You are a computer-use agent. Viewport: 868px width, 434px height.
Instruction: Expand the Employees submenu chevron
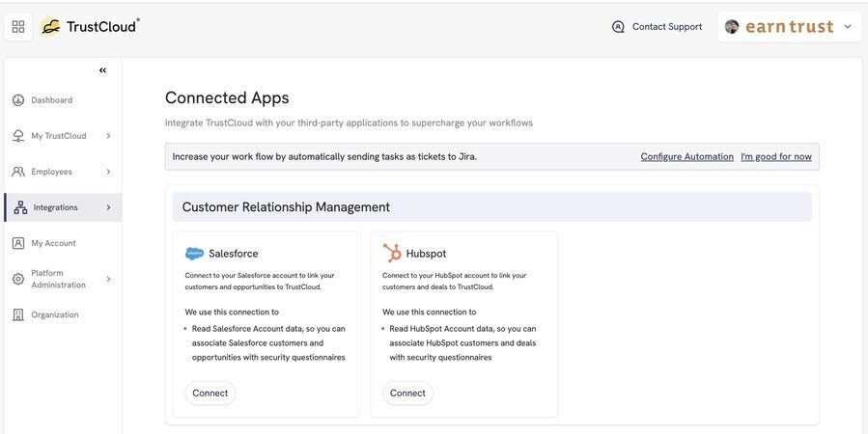pos(108,172)
